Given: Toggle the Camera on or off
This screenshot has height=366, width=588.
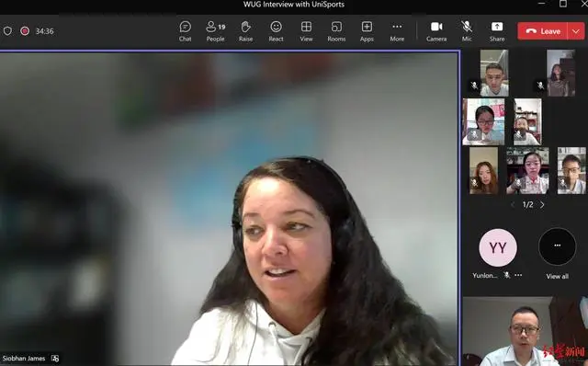Looking at the screenshot, I should 436,31.
